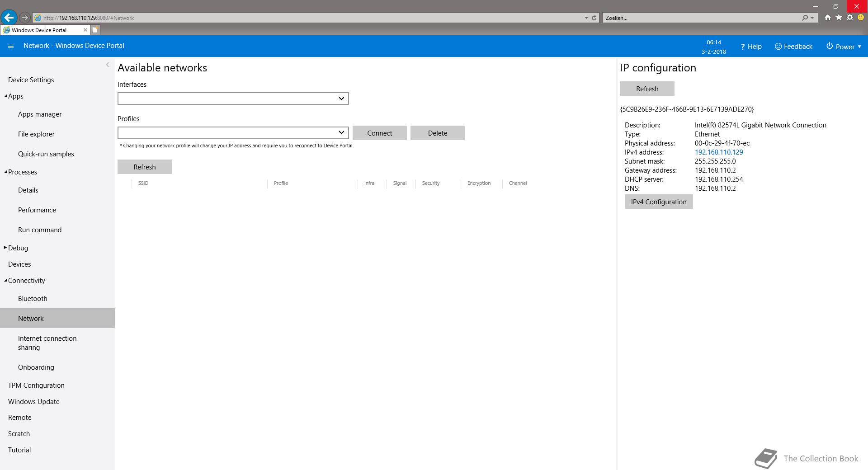Open browser Tools gear icon
Image resolution: width=868 pixels, height=470 pixels.
[850, 18]
